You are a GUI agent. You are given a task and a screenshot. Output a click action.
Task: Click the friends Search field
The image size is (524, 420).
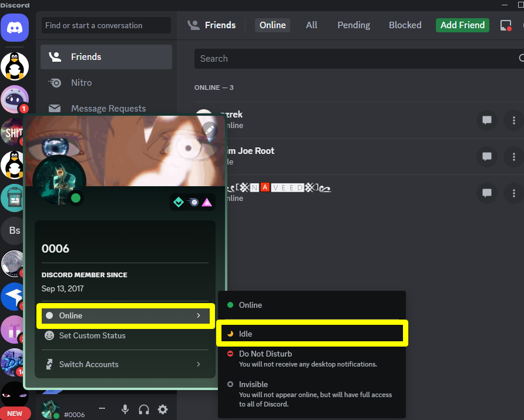tap(360, 59)
